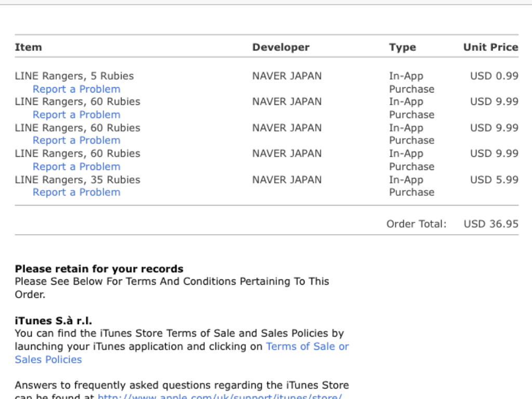532x399 pixels.
Task: Select the Type column header
Action: (x=402, y=47)
